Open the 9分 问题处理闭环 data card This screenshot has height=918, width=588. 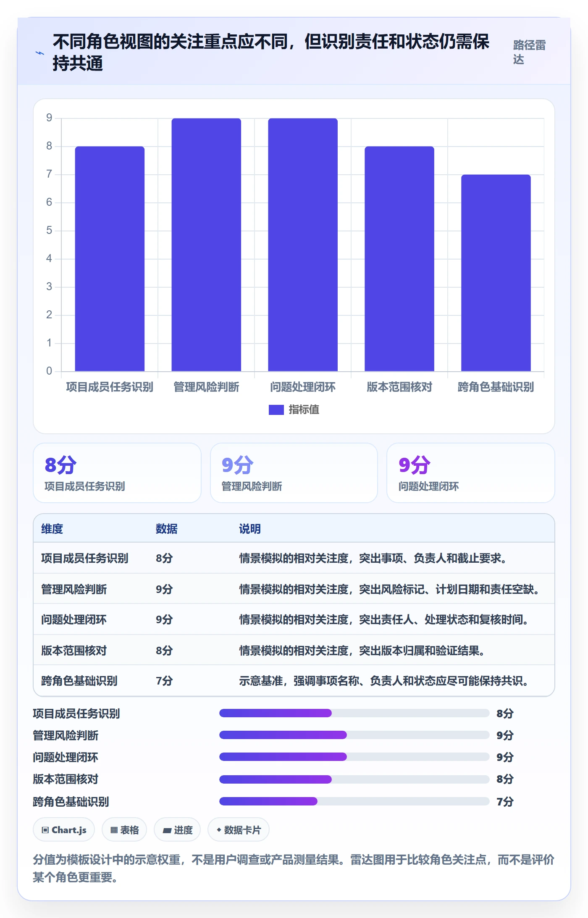coord(471,473)
